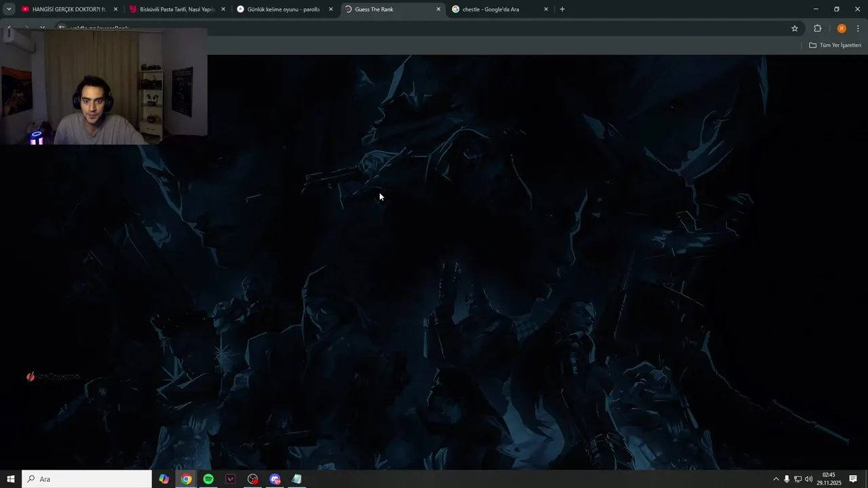Open the Chrome profile avatar menu
Viewport: 868px width, 488px height.
click(842, 28)
